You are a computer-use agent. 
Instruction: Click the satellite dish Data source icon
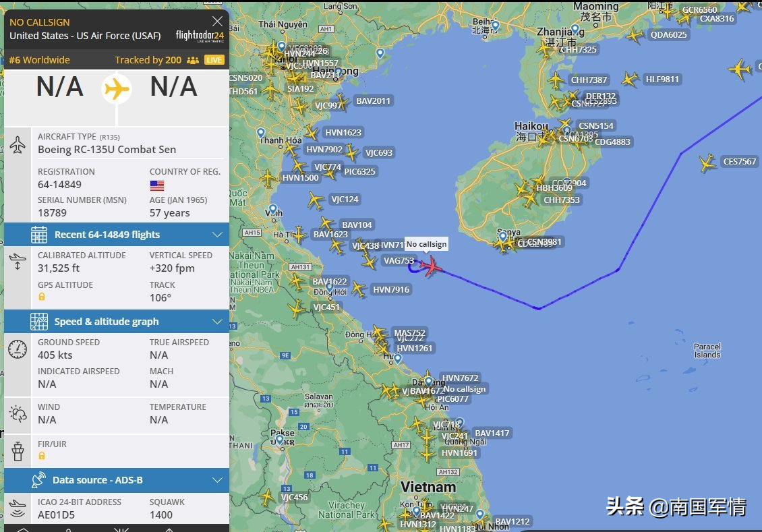point(38,480)
